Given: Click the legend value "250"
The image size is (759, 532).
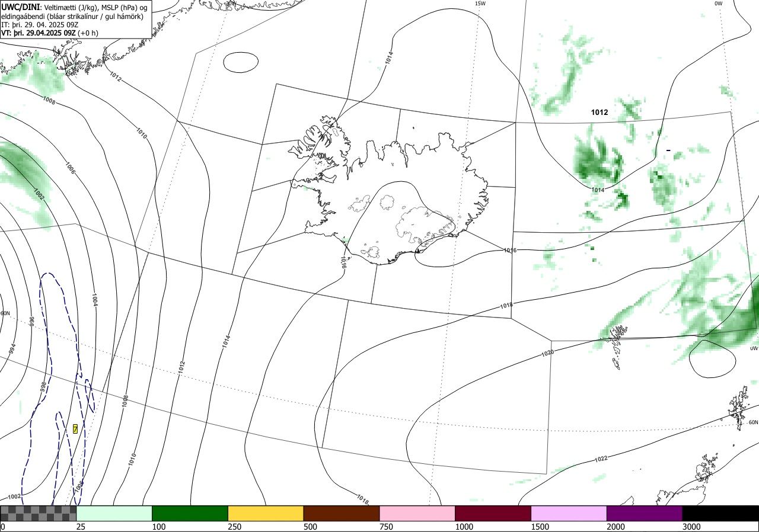Looking at the screenshot, I should [x=234, y=527].
